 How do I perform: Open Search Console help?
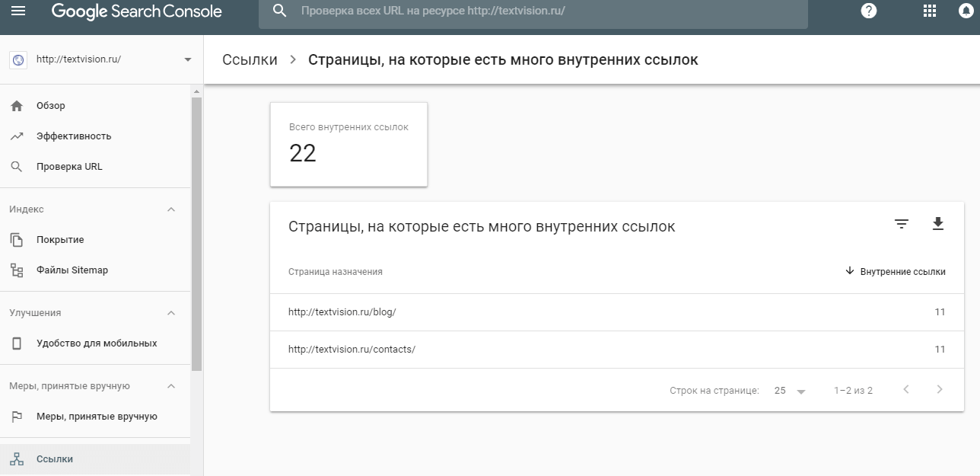[868, 11]
